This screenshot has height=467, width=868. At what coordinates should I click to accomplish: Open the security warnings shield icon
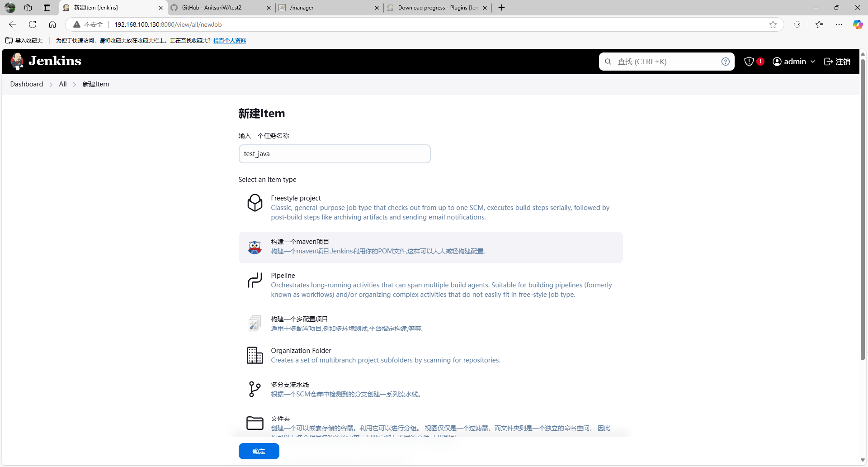click(749, 62)
